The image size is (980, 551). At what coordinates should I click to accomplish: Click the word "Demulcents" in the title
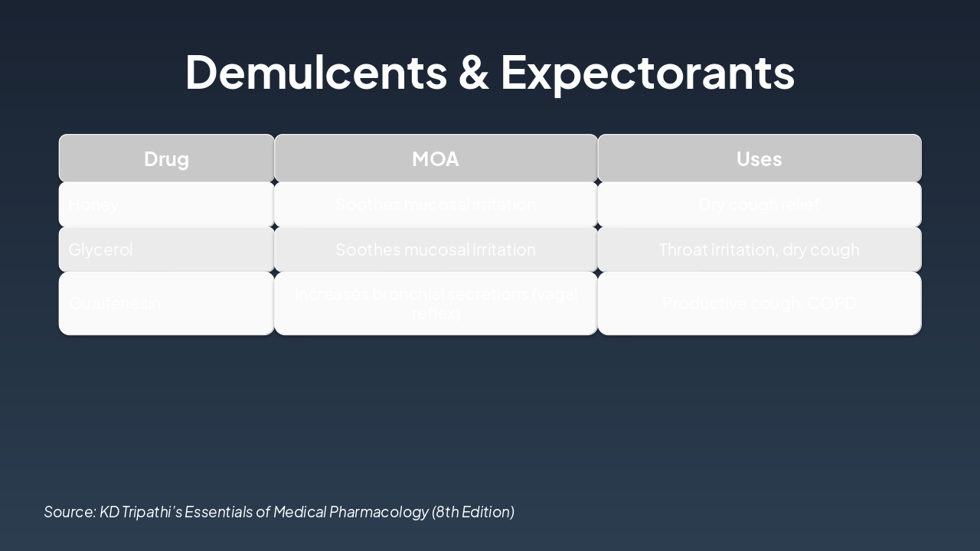pyautogui.click(x=315, y=72)
